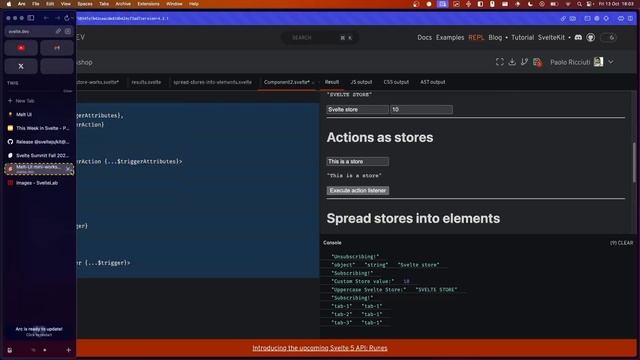Clear the console output
The width and height of the screenshot is (640, 360).
click(622, 243)
